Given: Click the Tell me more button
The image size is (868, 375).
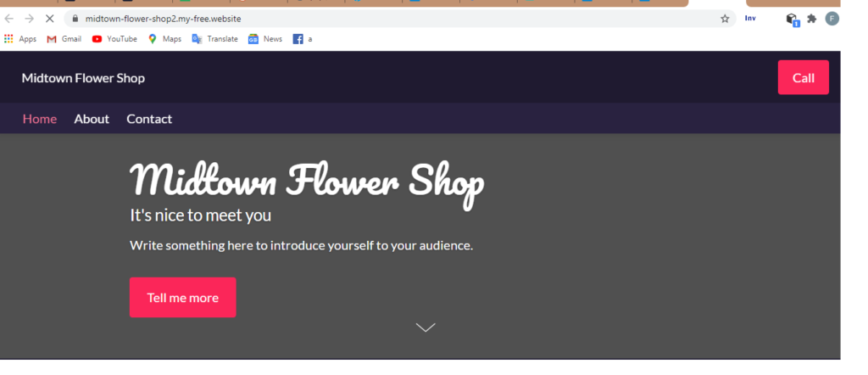Looking at the screenshot, I should pyautogui.click(x=183, y=298).
